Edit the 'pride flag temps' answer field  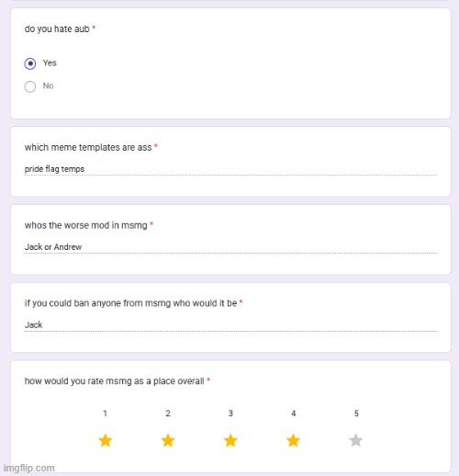(x=230, y=169)
